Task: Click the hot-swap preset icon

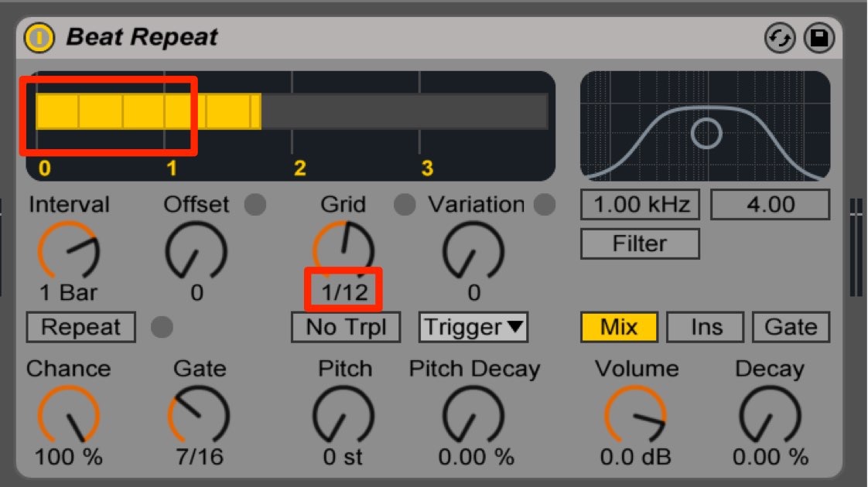Action: tap(780, 38)
